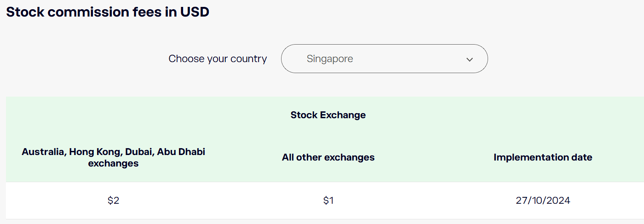Click the selected country text Singapore
The width and height of the screenshot is (644, 224).
(x=330, y=59)
